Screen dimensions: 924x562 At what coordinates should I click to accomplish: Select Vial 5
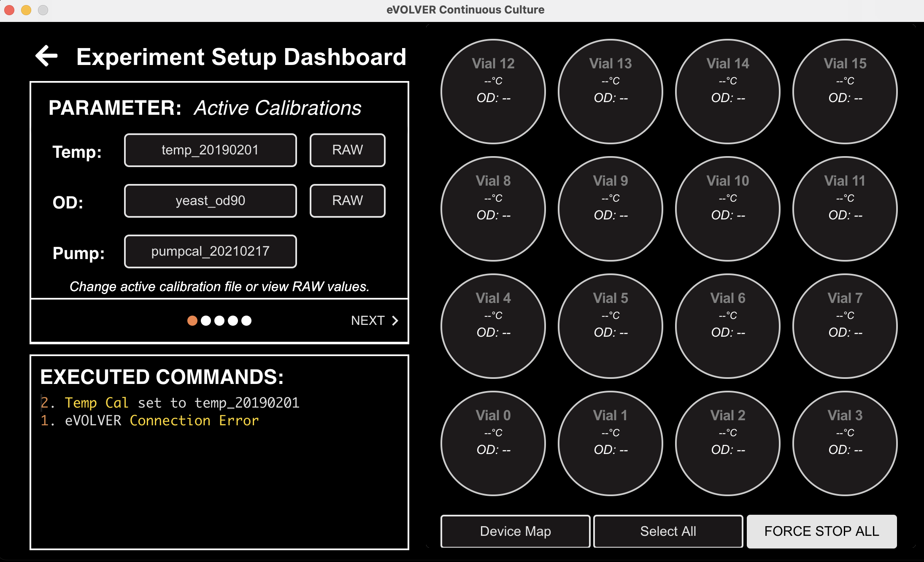tap(611, 326)
